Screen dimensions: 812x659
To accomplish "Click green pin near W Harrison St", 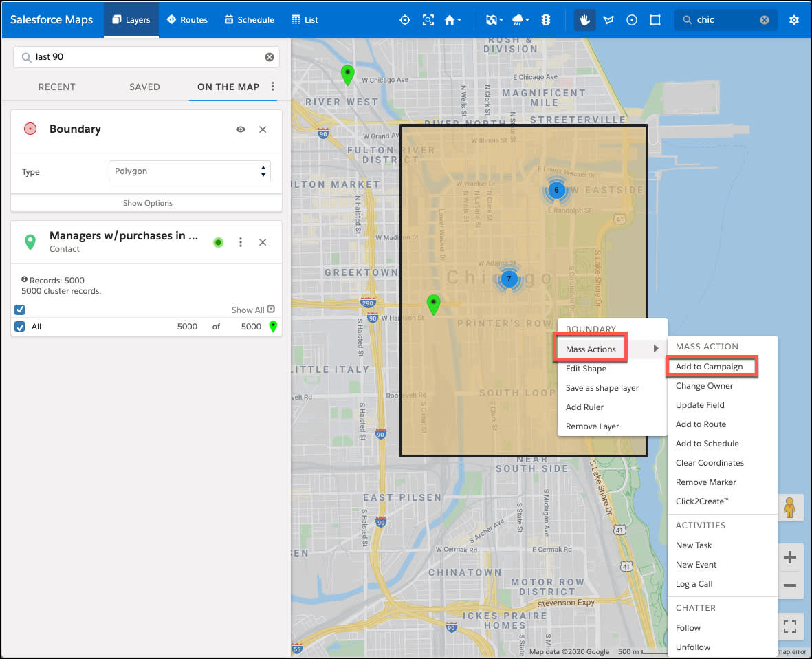I will click(x=433, y=305).
